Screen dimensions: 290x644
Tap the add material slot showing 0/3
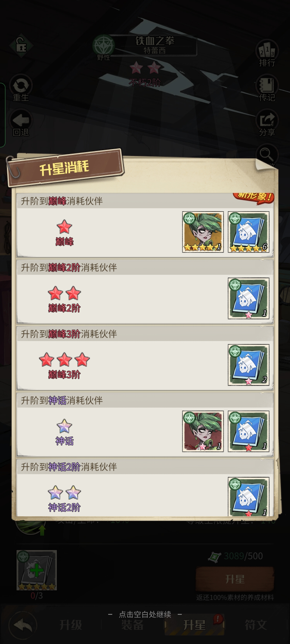click(37, 570)
